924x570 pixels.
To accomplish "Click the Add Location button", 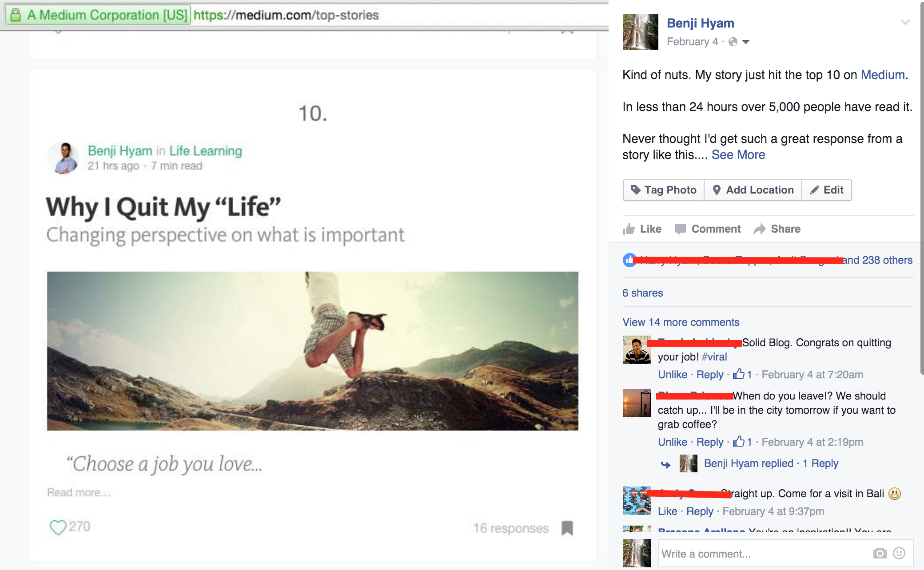I will click(753, 190).
